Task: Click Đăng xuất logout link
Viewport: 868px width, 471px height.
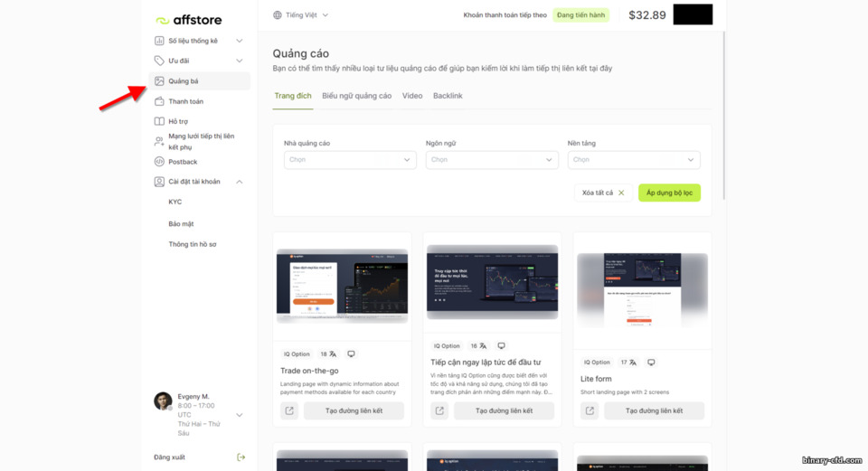Action: tap(169, 457)
